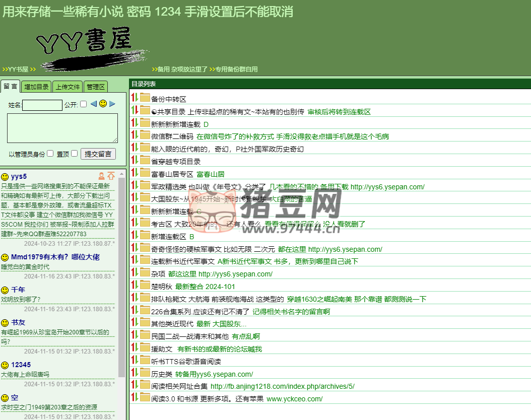Click the person icon next to yys5
Image resolution: width=531 pixels, height=420 pixels.
pos(101,176)
